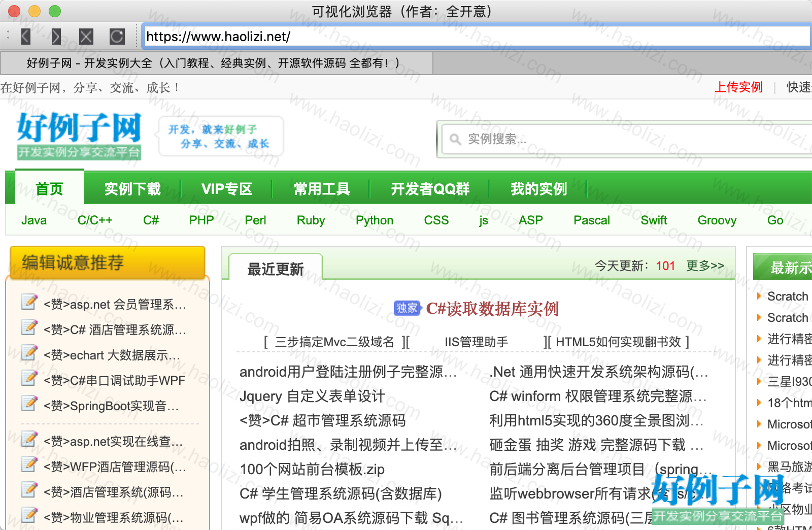Select the 最近更新 tab
Viewport: 812px width, 530px height.
[276, 268]
